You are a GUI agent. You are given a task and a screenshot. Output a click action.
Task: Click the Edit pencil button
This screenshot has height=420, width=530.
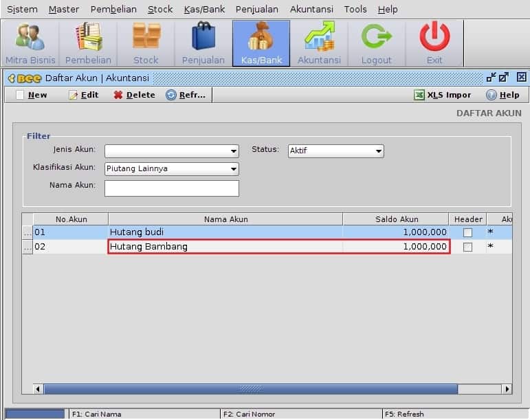83,95
